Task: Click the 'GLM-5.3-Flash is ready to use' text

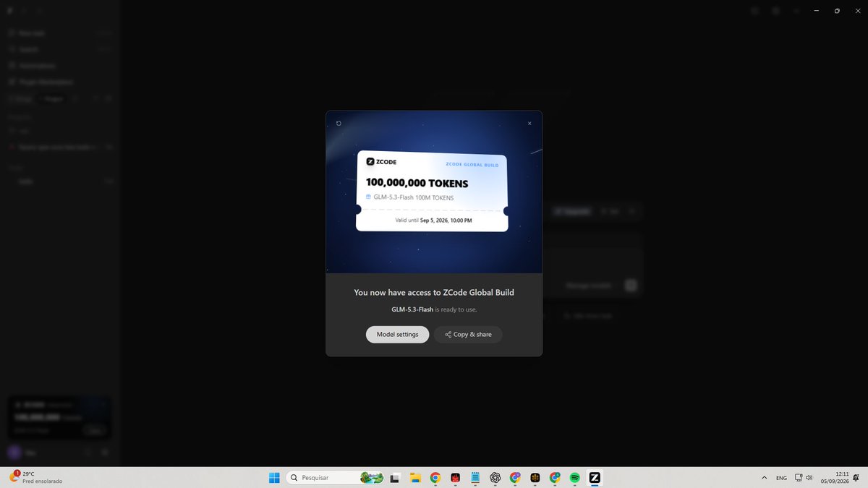Action: [434, 309]
